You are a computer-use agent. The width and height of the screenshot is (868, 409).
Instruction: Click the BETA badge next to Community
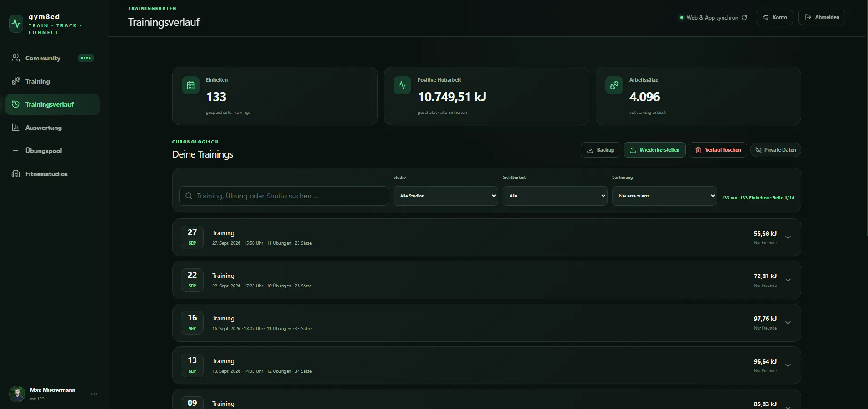click(86, 58)
